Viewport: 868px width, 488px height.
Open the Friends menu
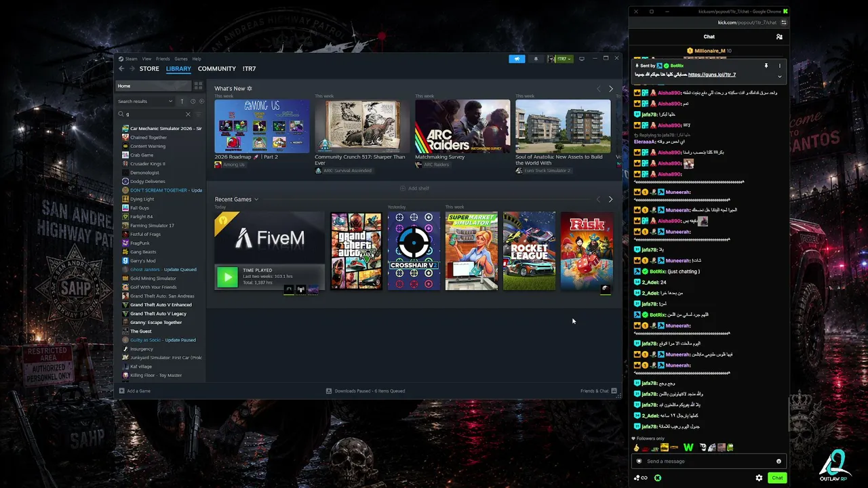(163, 59)
